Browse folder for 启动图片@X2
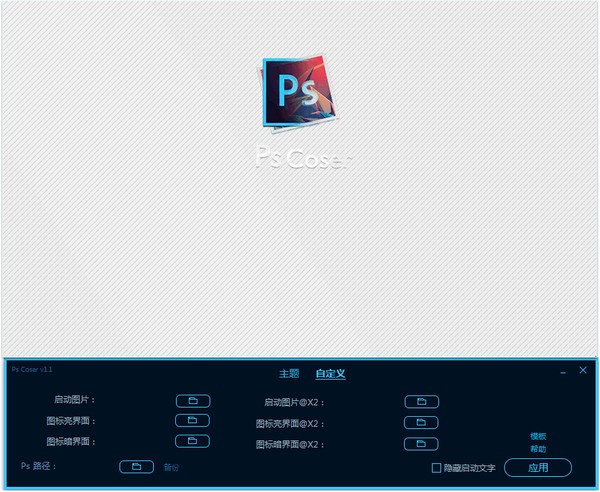The height and width of the screenshot is (492, 600). (421, 402)
